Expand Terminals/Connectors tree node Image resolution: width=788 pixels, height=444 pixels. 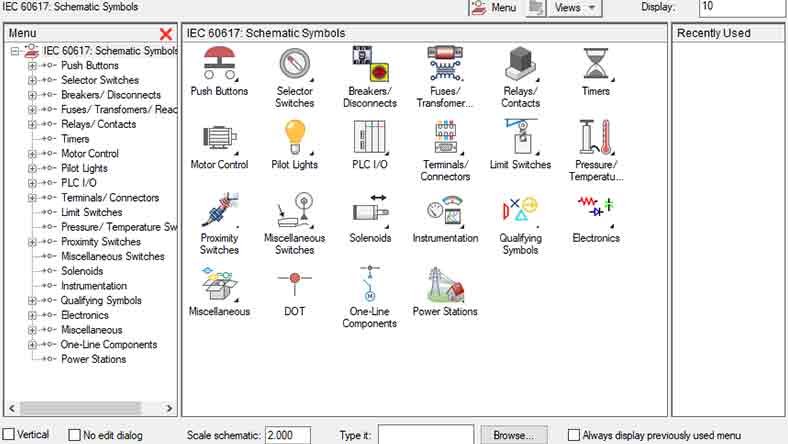(x=32, y=198)
